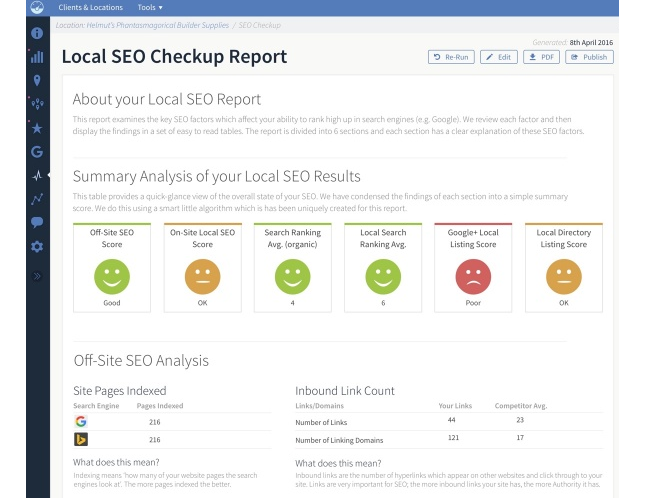This screenshot has height=498, width=648.
Task: Follow Helmut's Phantasmagorical Builder Supplies breadcrumb link
Action: coord(157,25)
